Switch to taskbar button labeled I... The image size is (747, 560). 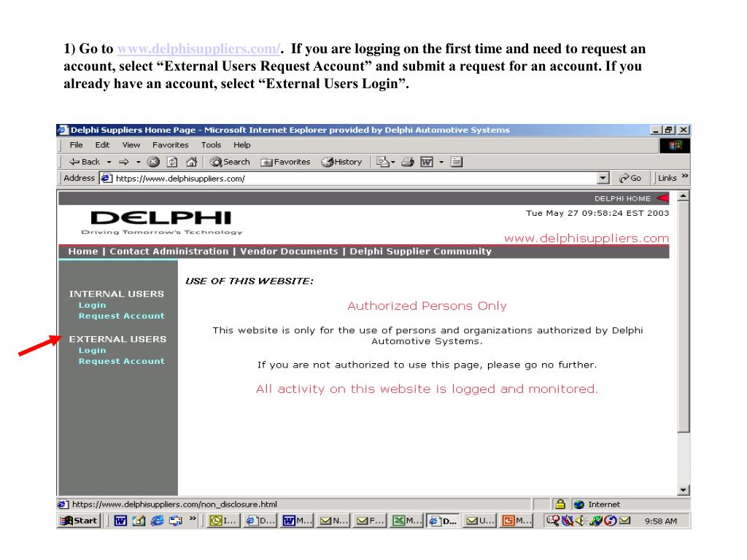pos(222,521)
